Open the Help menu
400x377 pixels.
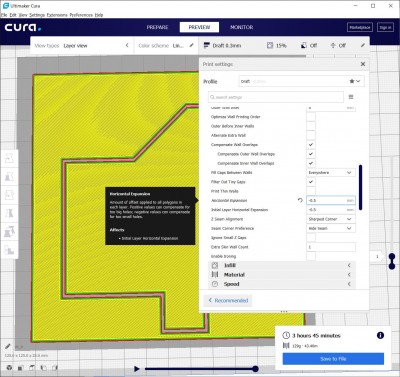coord(99,15)
